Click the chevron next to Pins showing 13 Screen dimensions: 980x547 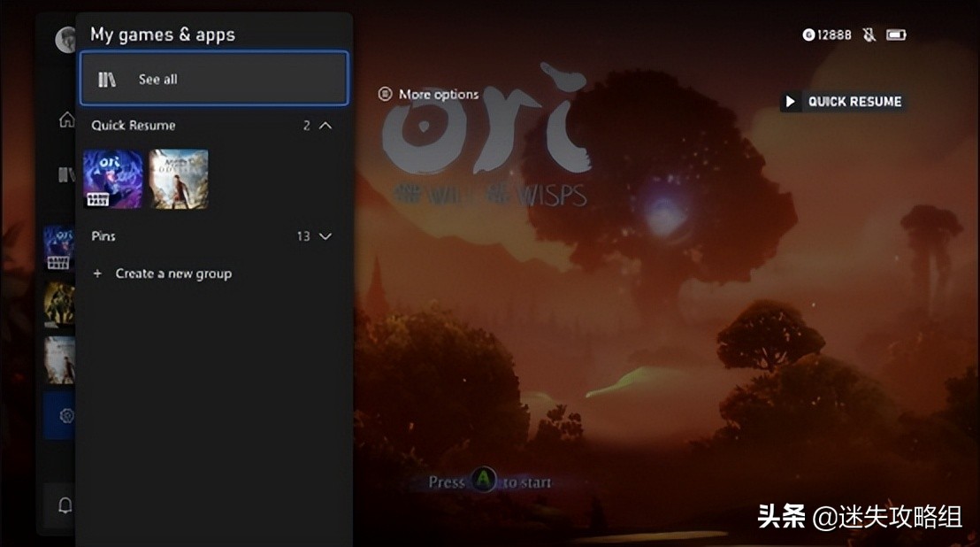click(x=325, y=236)
